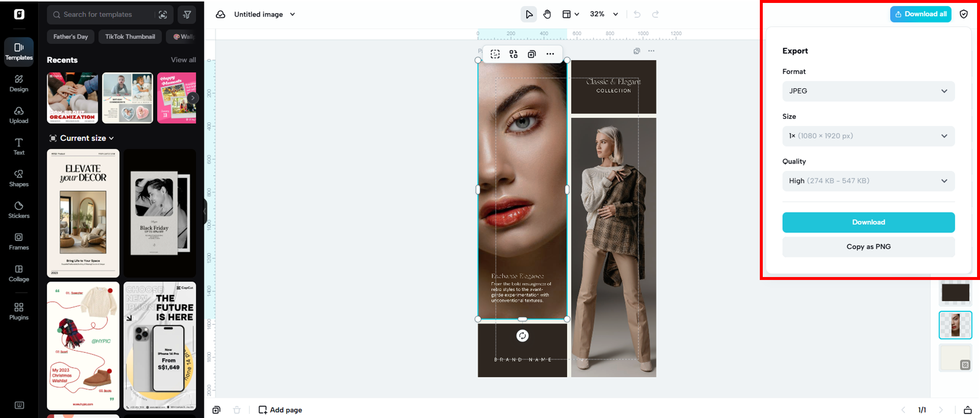Open the Stickers panel
Image resolution: width=980 pixels, height=418 pixels.
(19, 210)
